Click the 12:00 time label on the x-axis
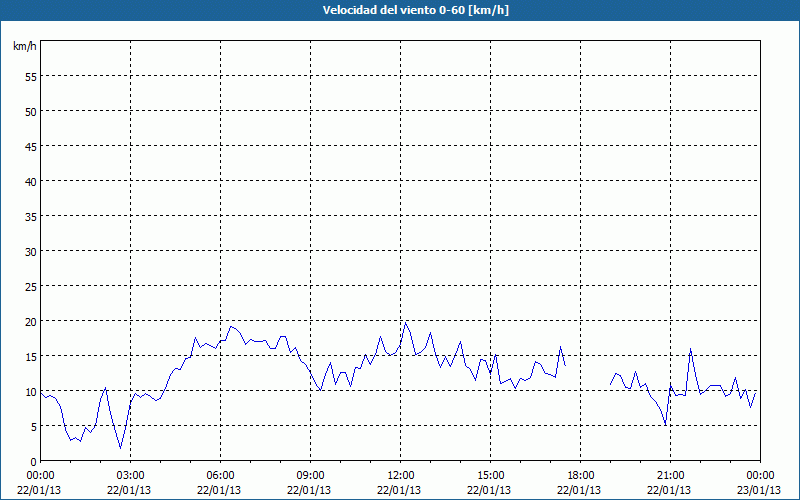The width and height of the screenshot is (800, 500). [401, 476]
